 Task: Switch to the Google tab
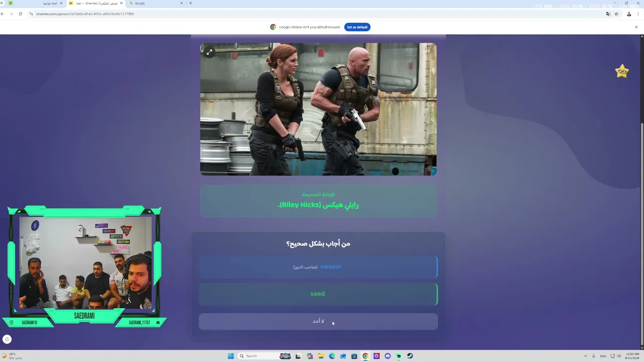[x=156, y=3]
